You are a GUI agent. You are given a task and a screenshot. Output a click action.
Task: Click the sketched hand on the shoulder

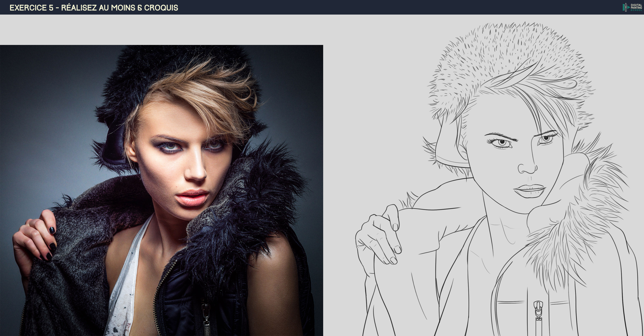coord(378,238)
